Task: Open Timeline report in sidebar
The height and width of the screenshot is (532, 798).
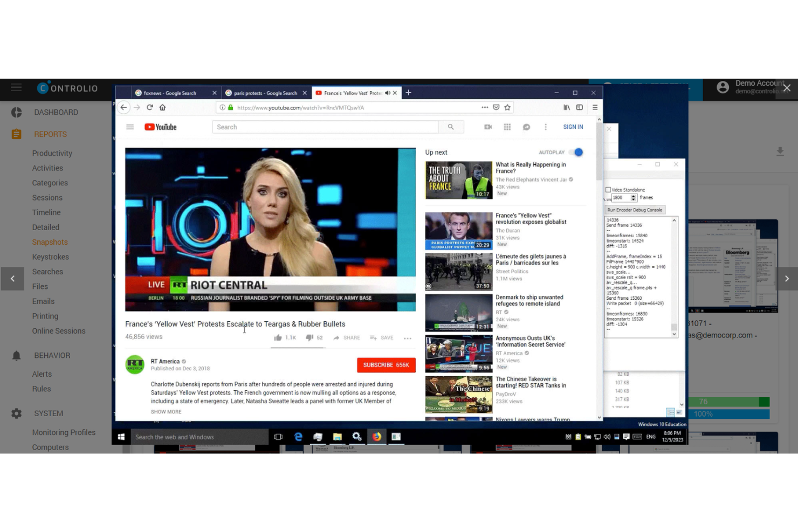Action: click(x=46, y=212)
